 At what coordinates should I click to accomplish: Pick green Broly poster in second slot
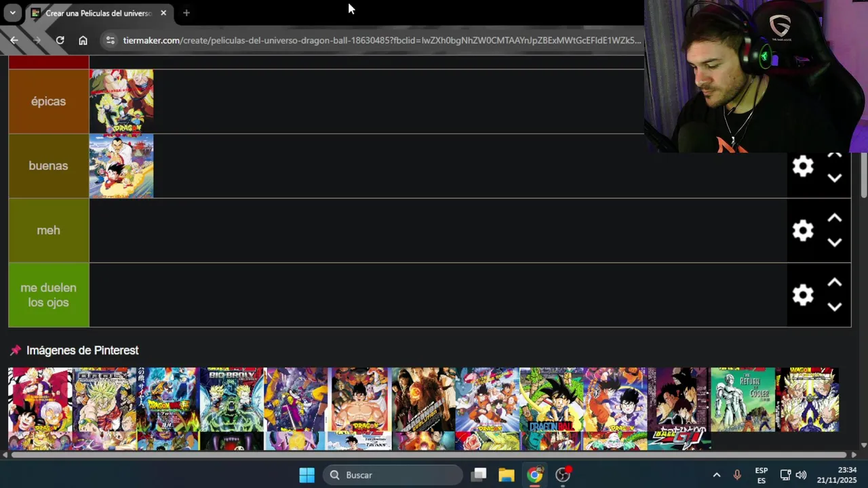104,400
